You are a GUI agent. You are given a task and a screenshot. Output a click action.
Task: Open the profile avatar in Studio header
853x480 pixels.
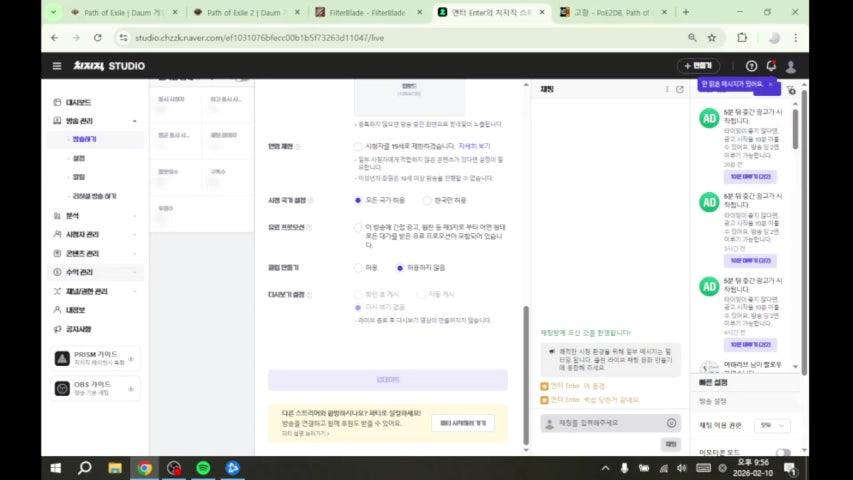click(x=790, y=66)
